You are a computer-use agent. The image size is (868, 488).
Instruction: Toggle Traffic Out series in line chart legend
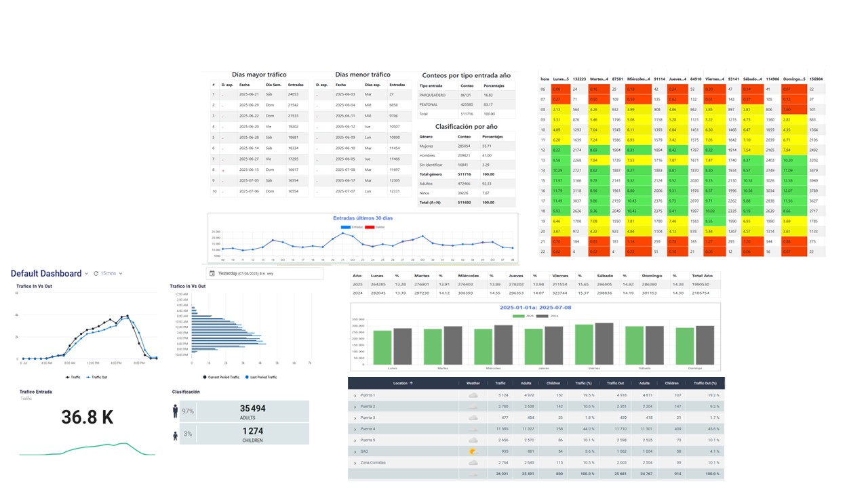coord(96,377)
